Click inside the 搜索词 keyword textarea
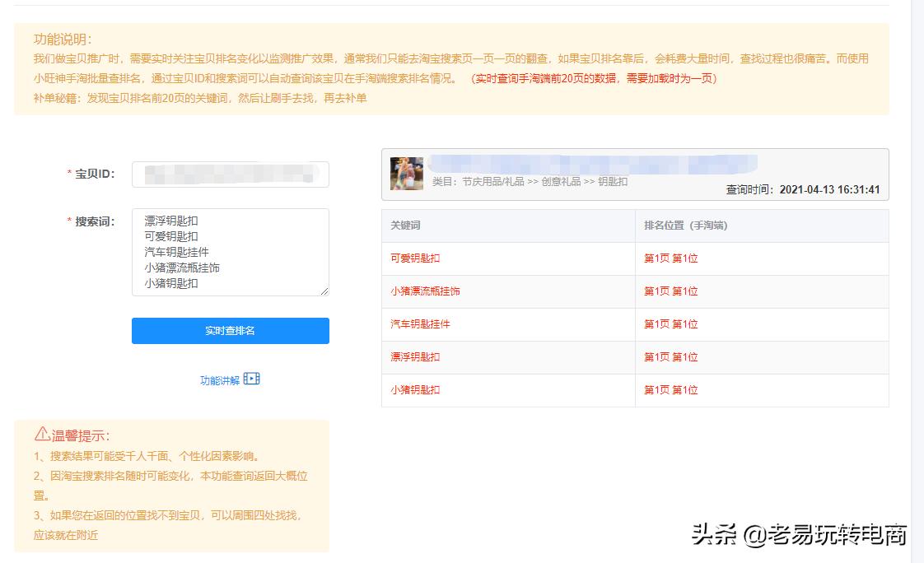Screen dimensions: 924x563 (230, 251)
